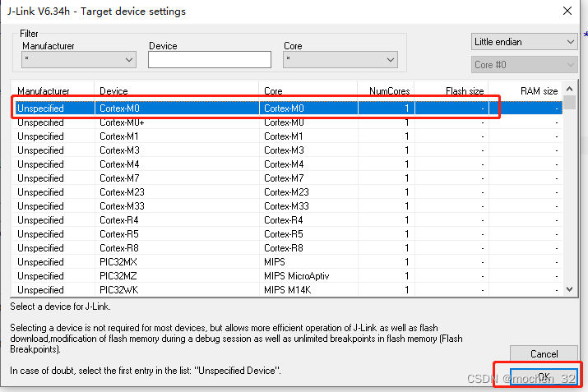Select the Cortex-M4 device row
This screenshot has width=588, height=392.
(x=288, y=164)
